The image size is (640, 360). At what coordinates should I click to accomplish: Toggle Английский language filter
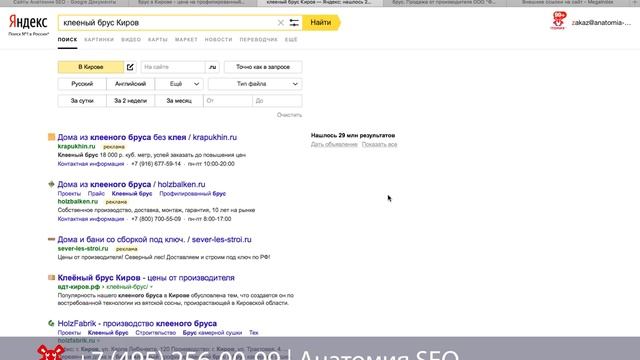click(x=130, y=84)
